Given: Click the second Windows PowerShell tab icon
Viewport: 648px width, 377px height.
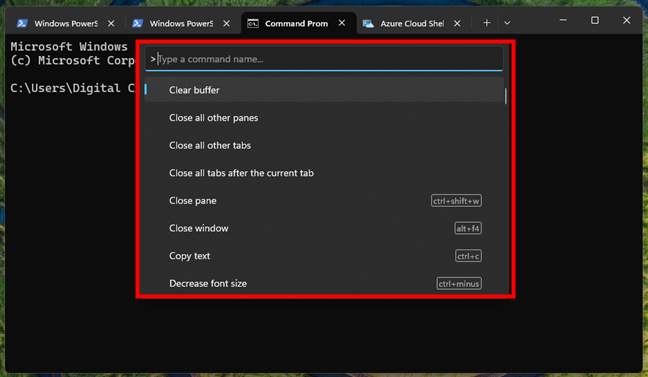Looking at the screenshot, I should pyautogui.click(x=137, y=24).
